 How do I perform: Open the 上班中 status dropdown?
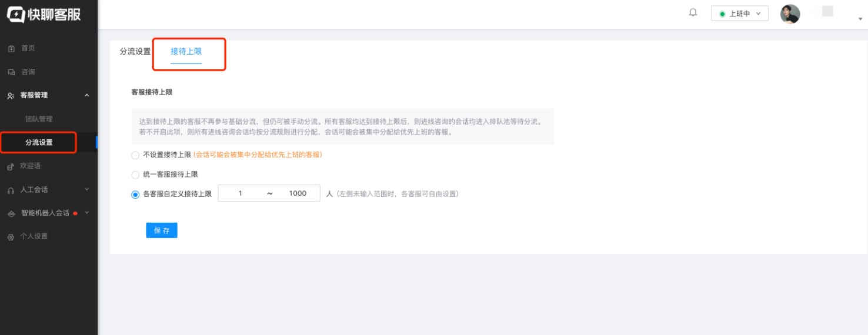[x=739, y=14]
